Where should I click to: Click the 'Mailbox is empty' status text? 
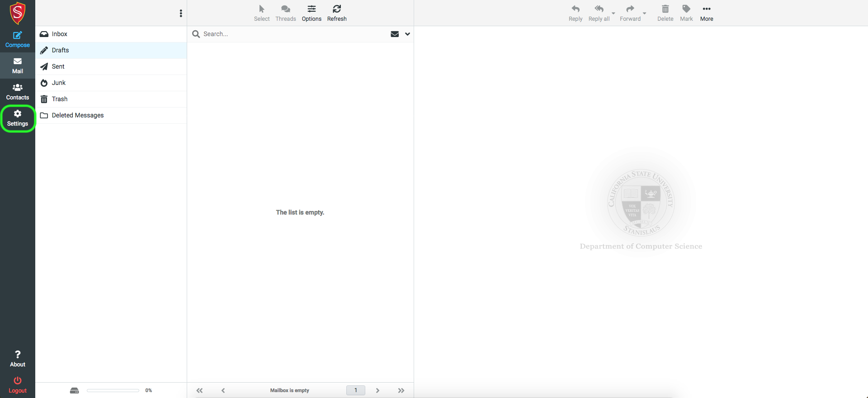coord(290,390)
